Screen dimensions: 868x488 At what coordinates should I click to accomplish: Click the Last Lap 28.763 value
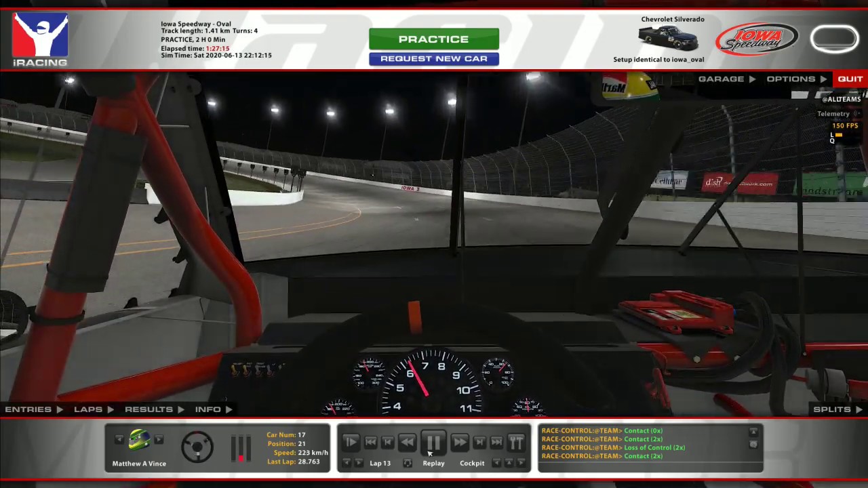coord(309,462)
